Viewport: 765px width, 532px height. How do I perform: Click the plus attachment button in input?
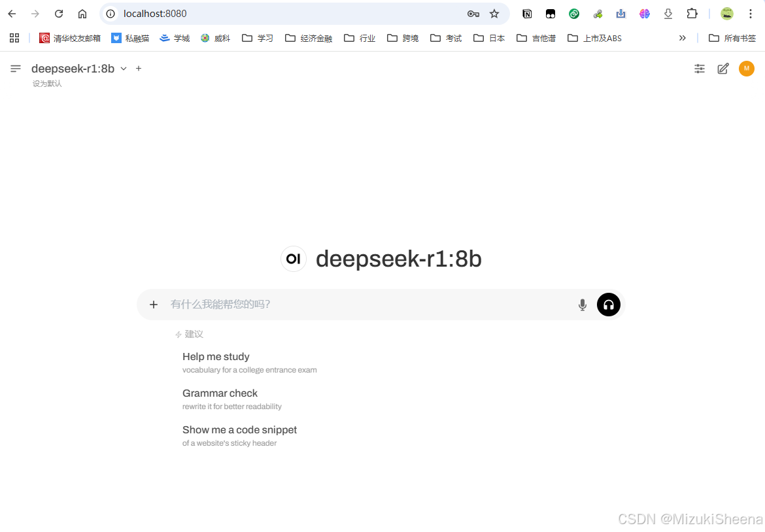tap(154, 305)
